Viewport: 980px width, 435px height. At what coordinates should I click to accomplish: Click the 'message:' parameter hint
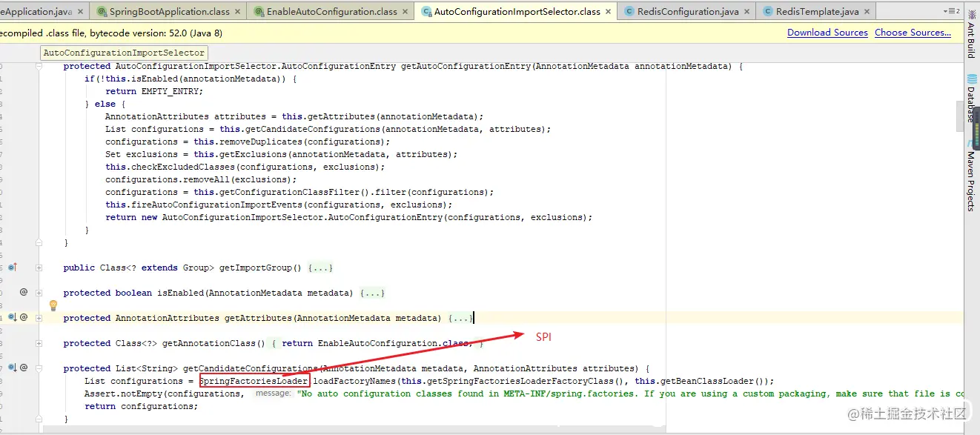pos(273,394)
